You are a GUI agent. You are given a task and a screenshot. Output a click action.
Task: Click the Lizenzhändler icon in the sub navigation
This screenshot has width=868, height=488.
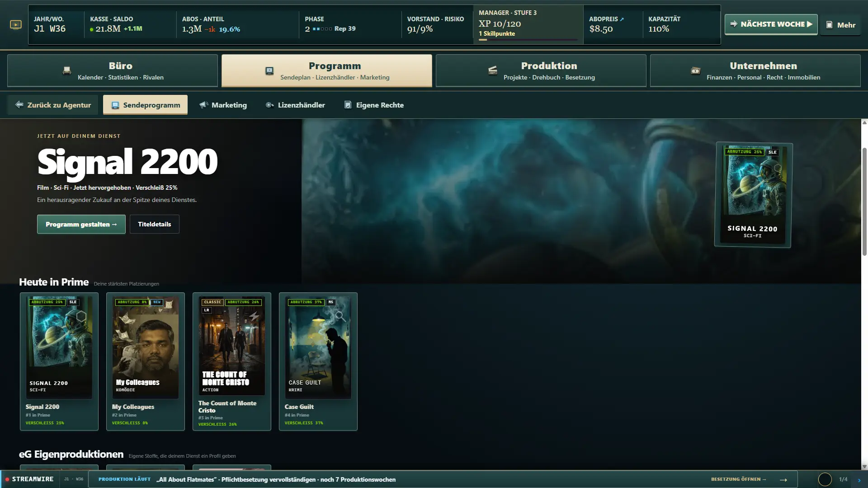270,105
